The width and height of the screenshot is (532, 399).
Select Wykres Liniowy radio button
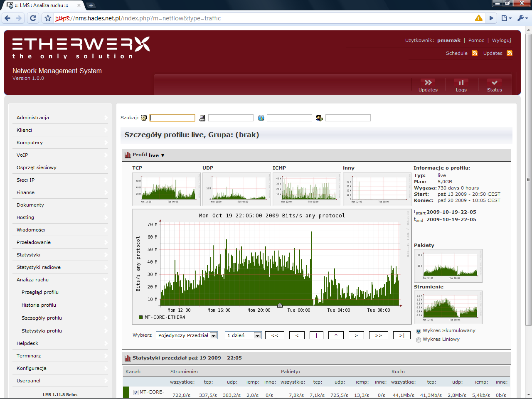(x=419, y=340)
